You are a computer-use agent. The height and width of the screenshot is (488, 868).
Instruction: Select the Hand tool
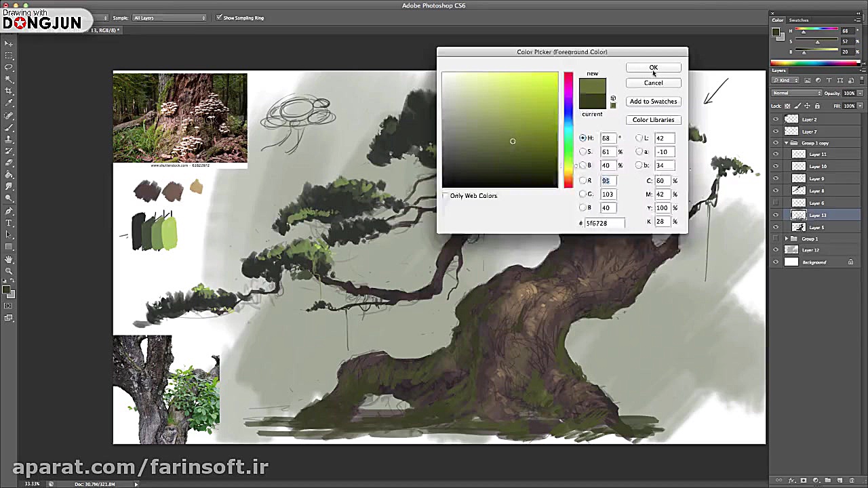coord(9,259)
